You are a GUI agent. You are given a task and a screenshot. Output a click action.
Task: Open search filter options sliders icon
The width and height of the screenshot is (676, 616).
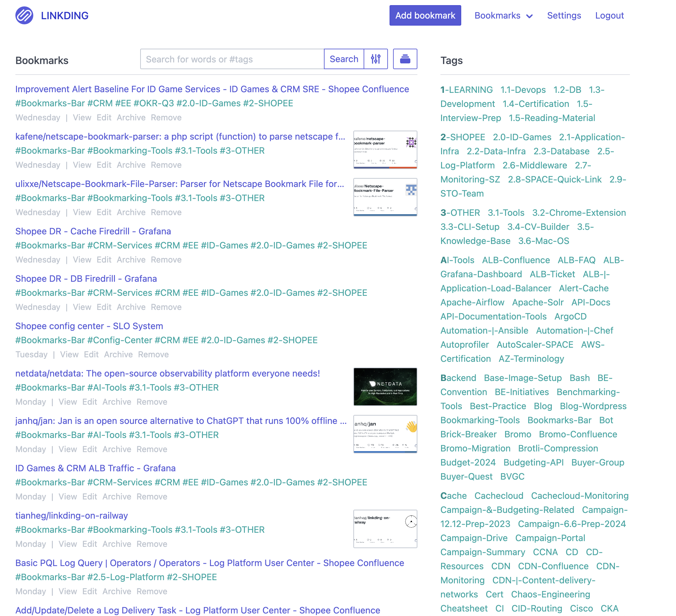point(375,59)
